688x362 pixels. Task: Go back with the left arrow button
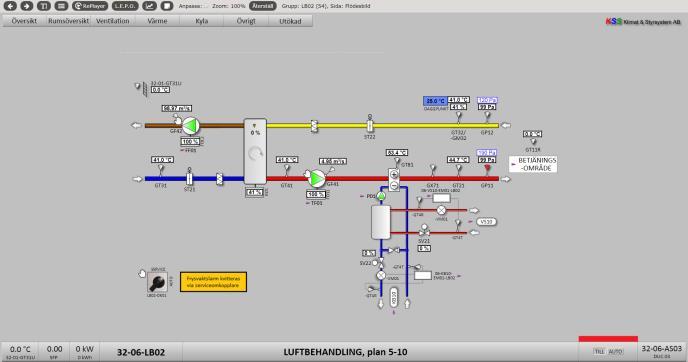click(x=10, y=6)
